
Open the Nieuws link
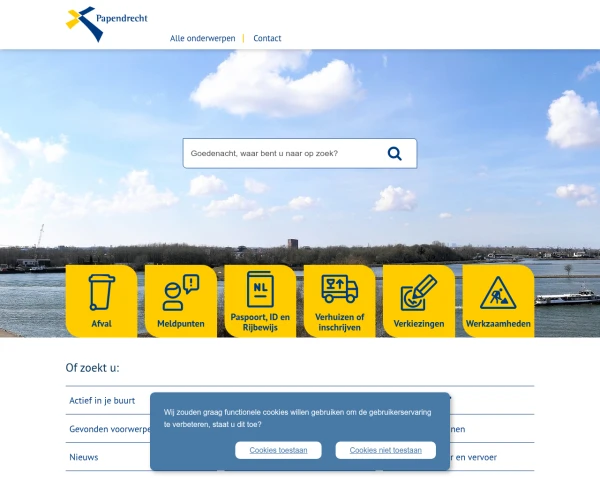(x=84, y=457)
